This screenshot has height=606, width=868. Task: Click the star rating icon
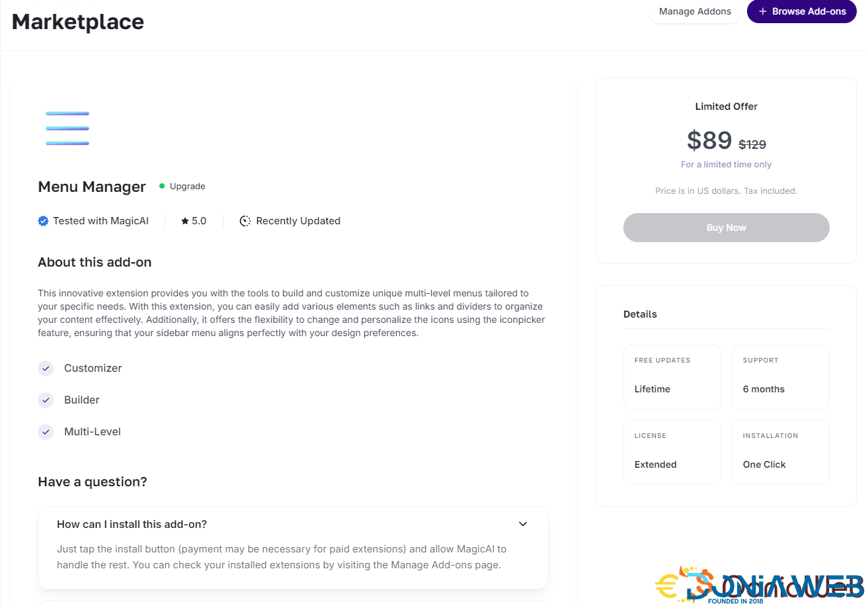[185, 221]
